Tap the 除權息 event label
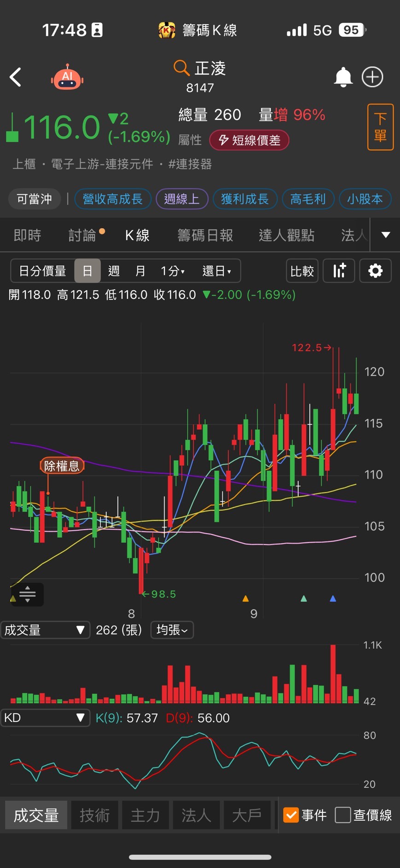 coord(62,466)
